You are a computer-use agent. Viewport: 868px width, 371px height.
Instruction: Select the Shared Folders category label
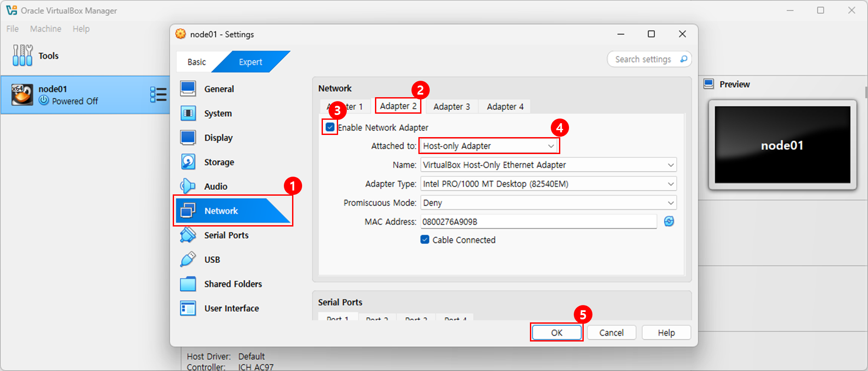[x=233, y=284]
